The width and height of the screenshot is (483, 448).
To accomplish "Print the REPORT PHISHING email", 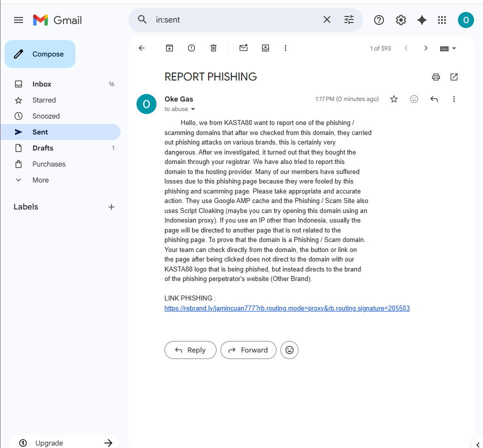I will 435,76.
